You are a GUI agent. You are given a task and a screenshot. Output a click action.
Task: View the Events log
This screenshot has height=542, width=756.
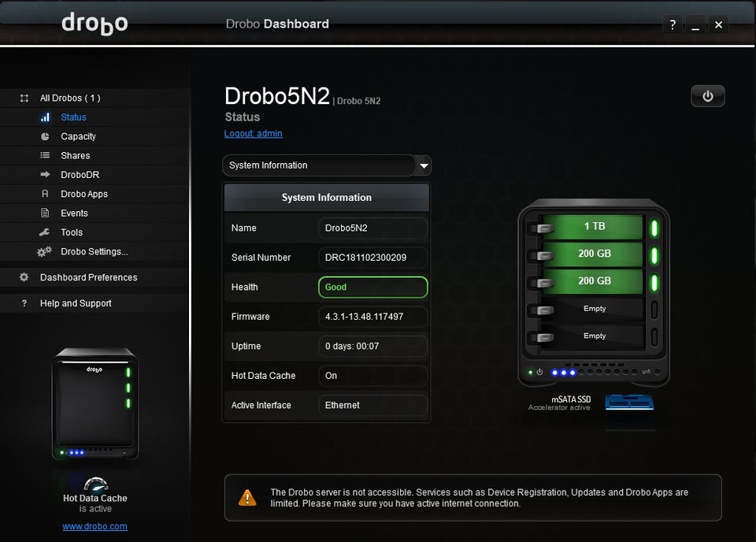74,213
